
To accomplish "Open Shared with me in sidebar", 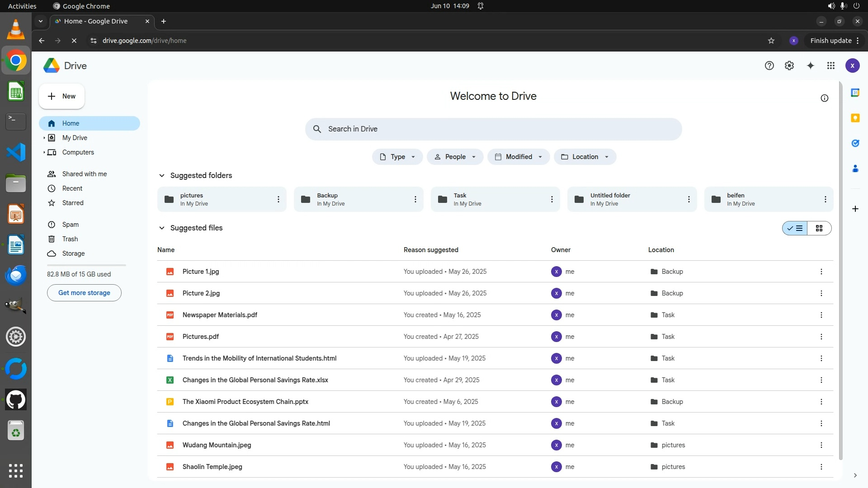I will click(x=85, y=174).
